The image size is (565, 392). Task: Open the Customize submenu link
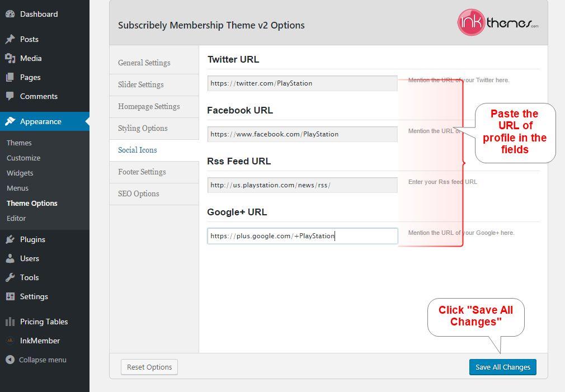(x=23, y=158)
